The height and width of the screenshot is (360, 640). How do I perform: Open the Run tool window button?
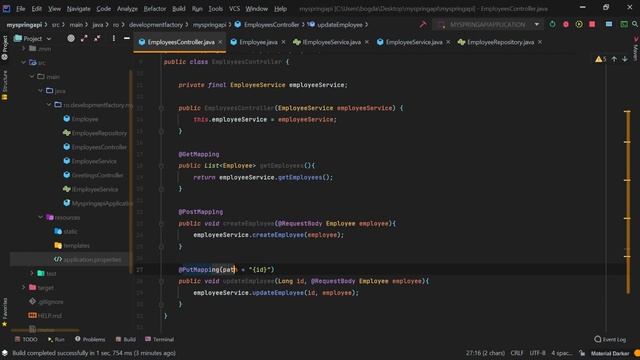click(56, 339)
